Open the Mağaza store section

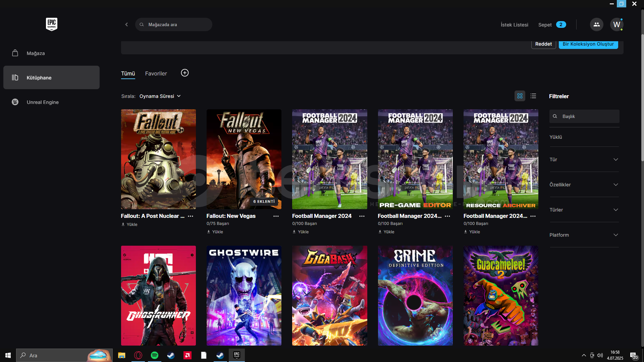(x=51, y=53)
